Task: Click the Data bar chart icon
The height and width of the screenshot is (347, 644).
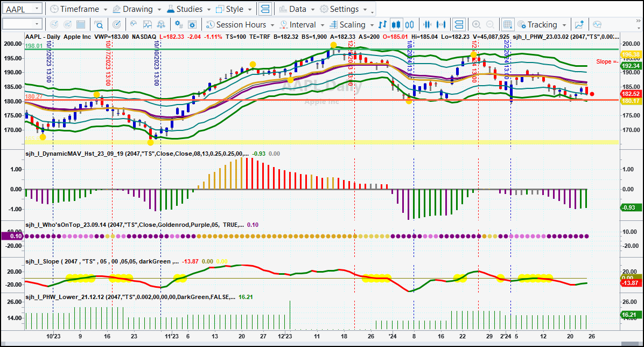Action: (283, 9)
